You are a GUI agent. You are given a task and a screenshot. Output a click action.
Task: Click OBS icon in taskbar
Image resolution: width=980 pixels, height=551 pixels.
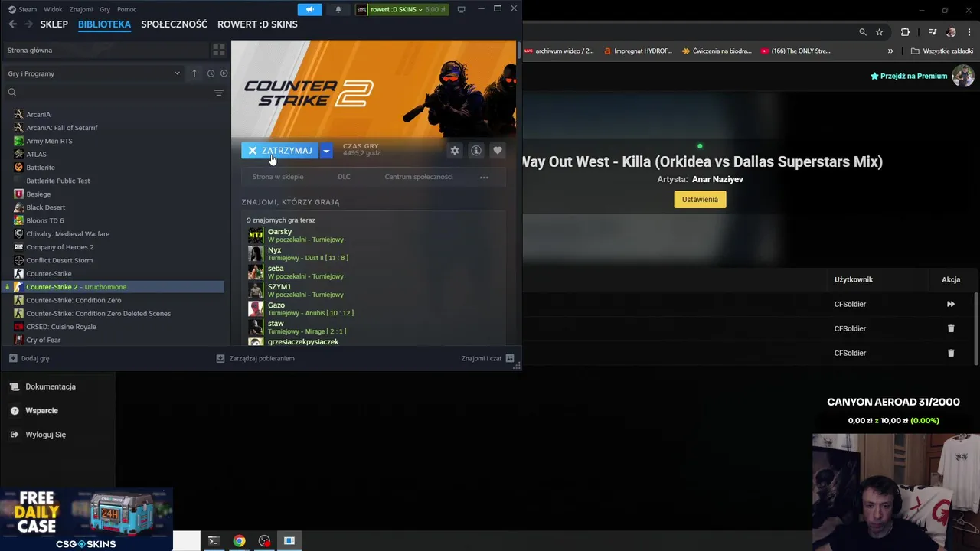click(x=264, y=541)
